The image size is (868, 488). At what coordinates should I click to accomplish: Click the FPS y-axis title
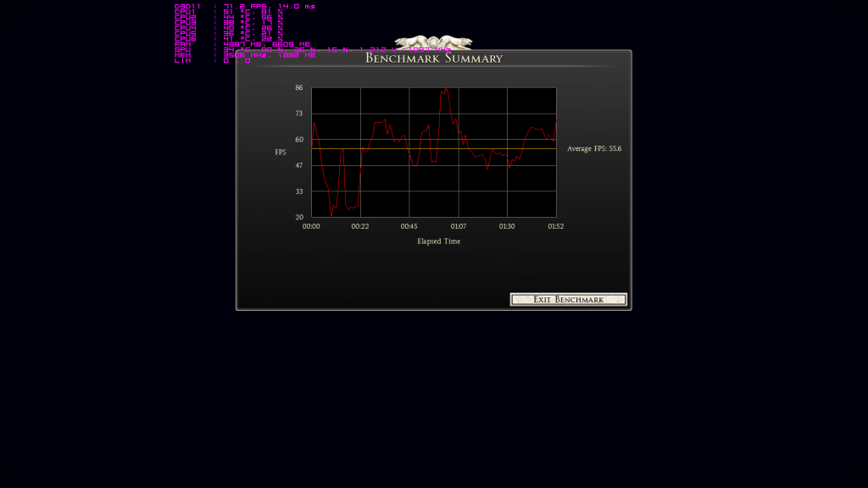click(x=281, y=152)
